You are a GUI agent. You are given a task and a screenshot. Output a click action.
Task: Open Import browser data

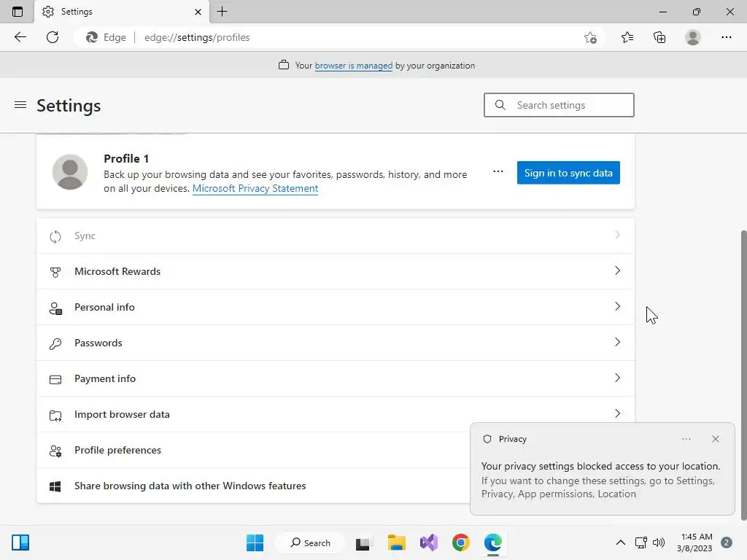pos(336,414)
